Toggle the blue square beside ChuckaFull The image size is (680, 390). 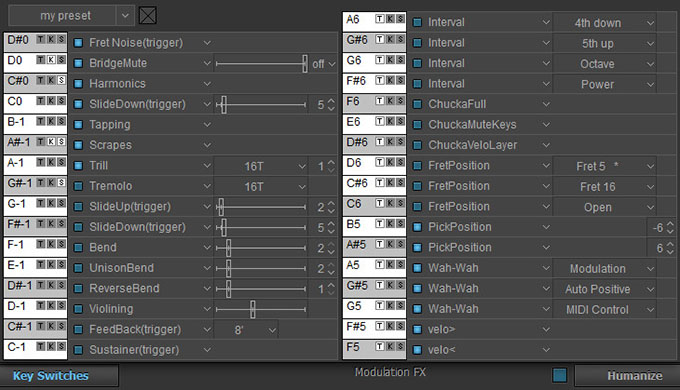click(x=417, y=104)
